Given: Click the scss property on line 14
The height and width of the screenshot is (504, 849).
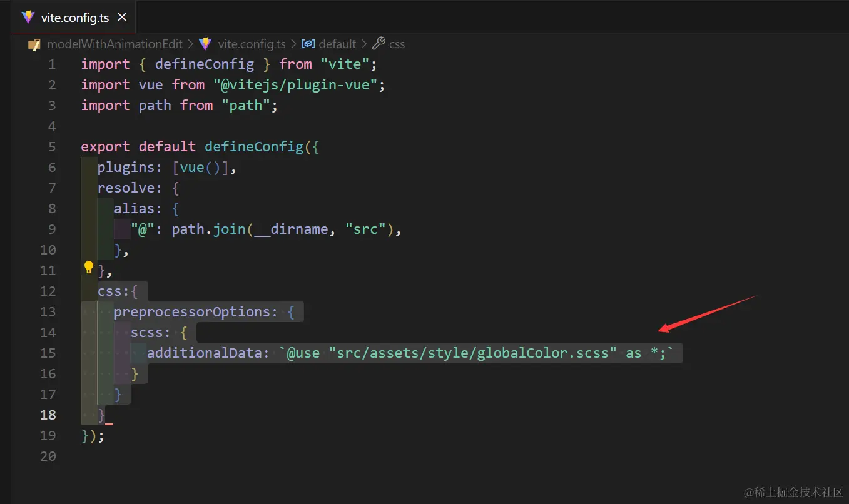Looking at the screenshot, I should pos(147,333).
